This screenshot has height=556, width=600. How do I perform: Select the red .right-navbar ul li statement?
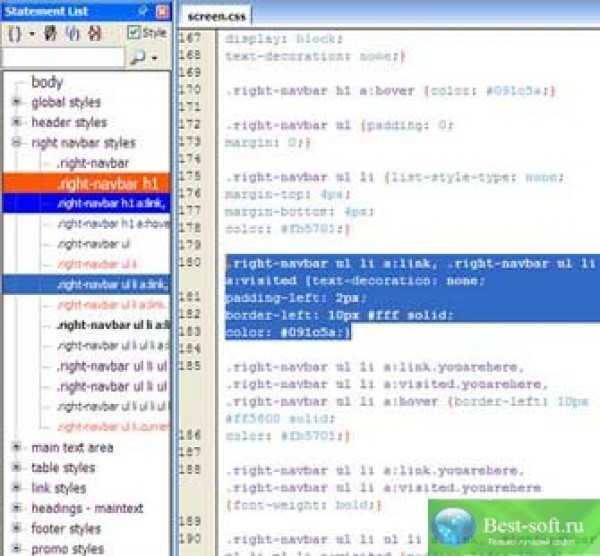click(96, 264)
